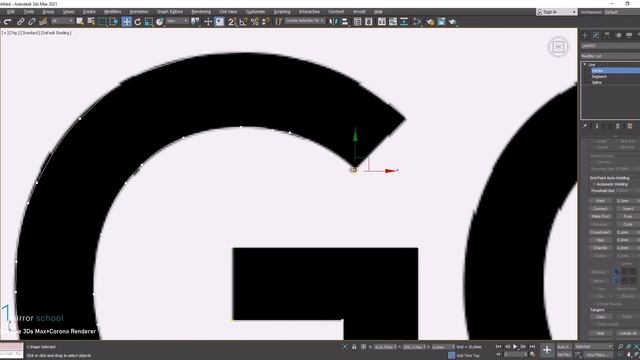The width and height of the screenshot is (640, 360).
Task: Click the Pin Stack icon under modifier stack
Action: (585, 126)
